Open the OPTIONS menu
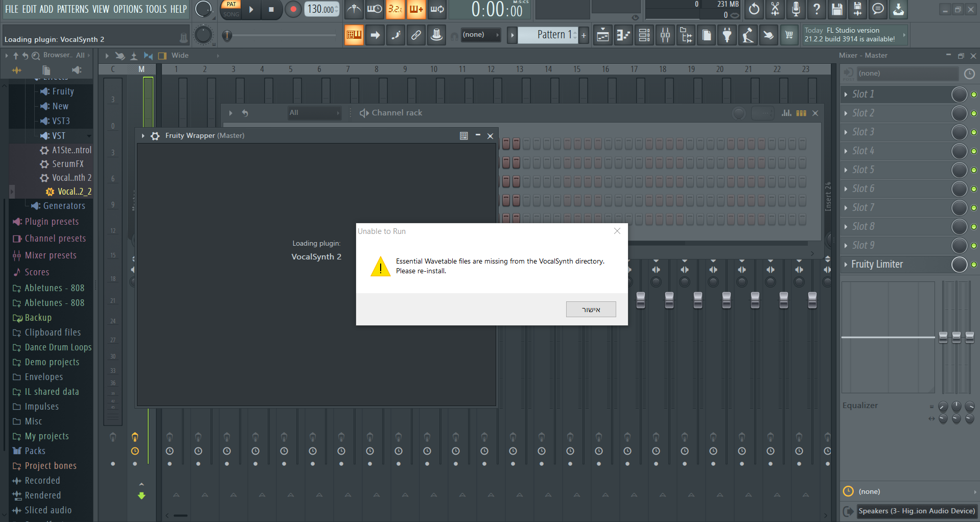 coord(128,9)
